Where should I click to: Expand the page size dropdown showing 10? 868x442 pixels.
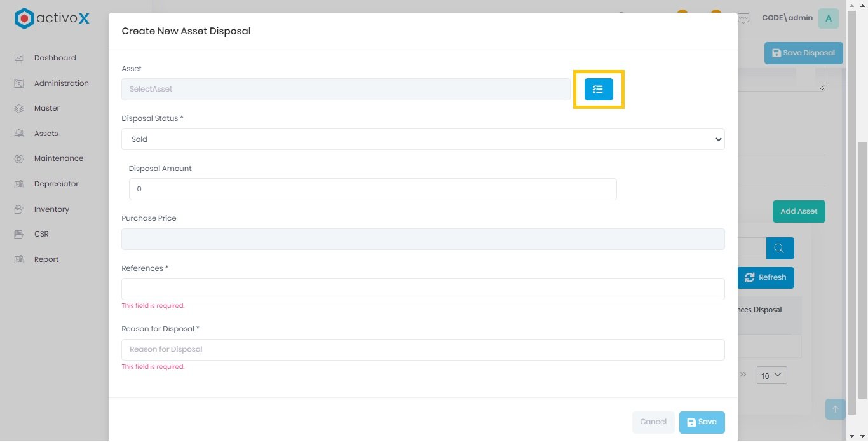(x=771, y=375)
